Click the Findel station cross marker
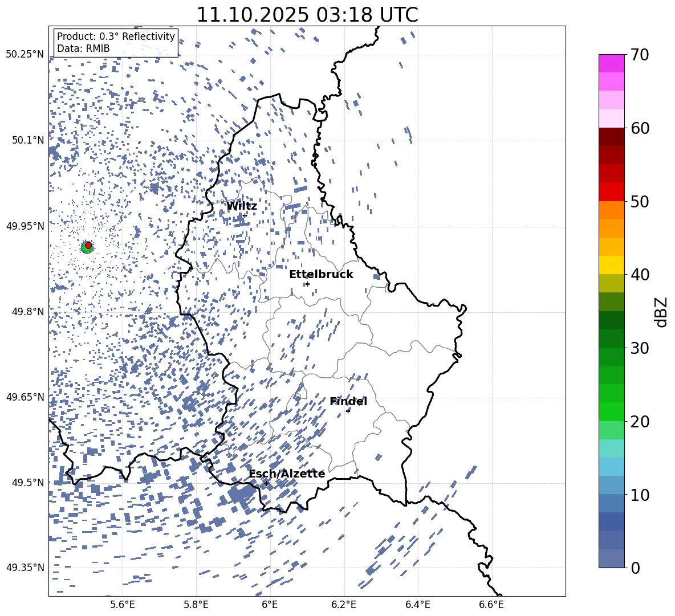 348,411
